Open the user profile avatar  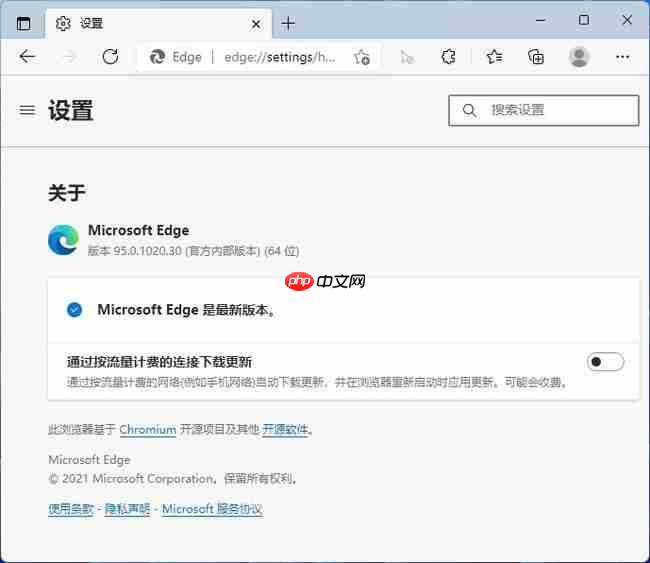(579, 56)
